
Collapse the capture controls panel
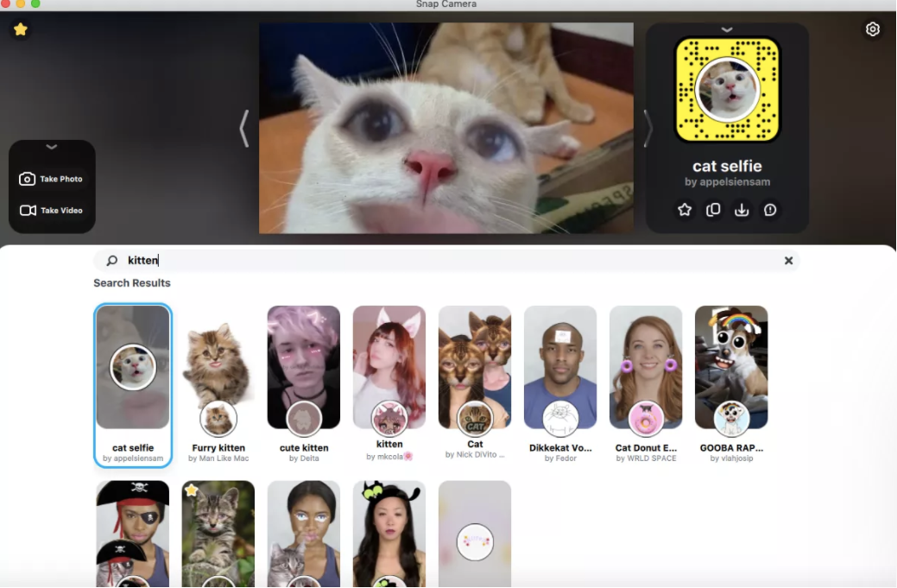52,148
